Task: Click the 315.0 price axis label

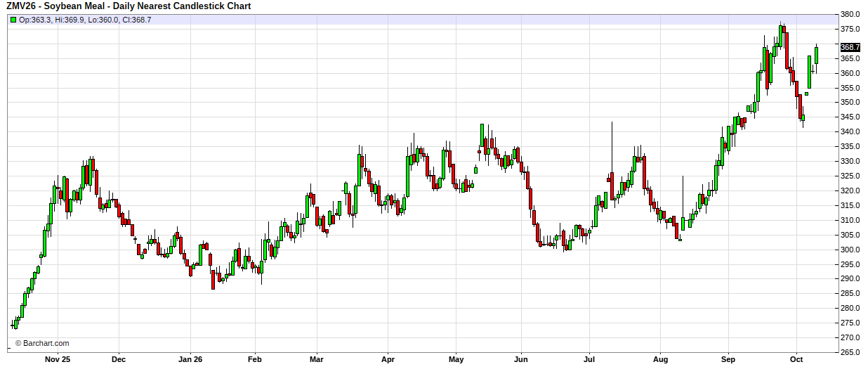Action: [850, 205]
